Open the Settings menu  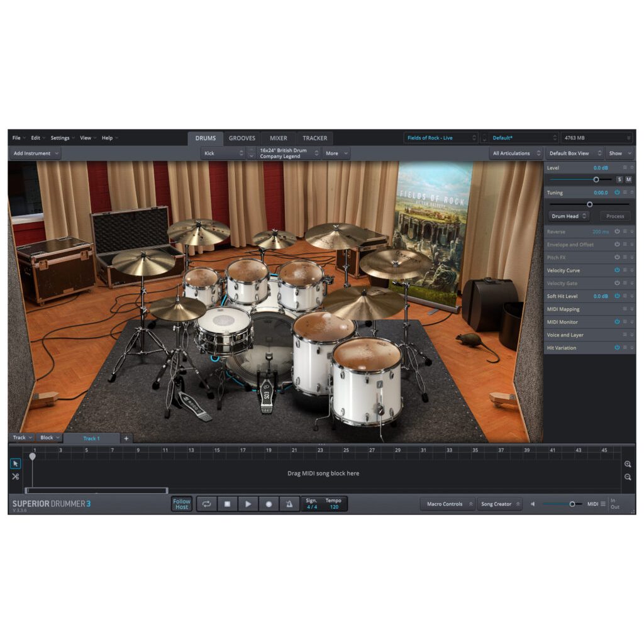click(x=61, y=138)
